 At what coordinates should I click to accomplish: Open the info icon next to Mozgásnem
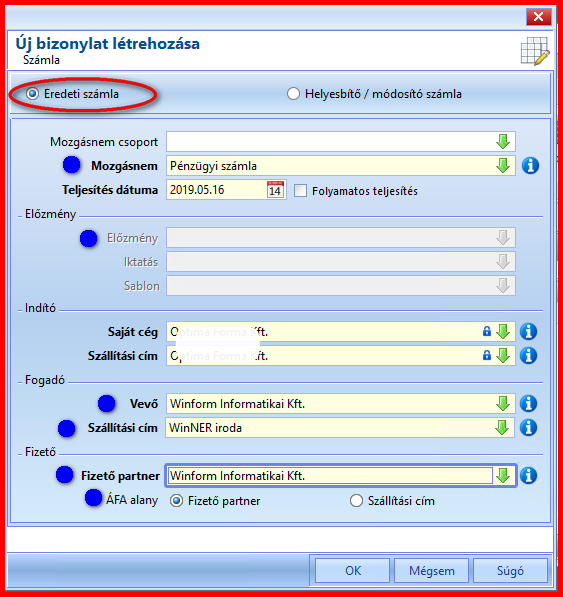tap(530, 166)
